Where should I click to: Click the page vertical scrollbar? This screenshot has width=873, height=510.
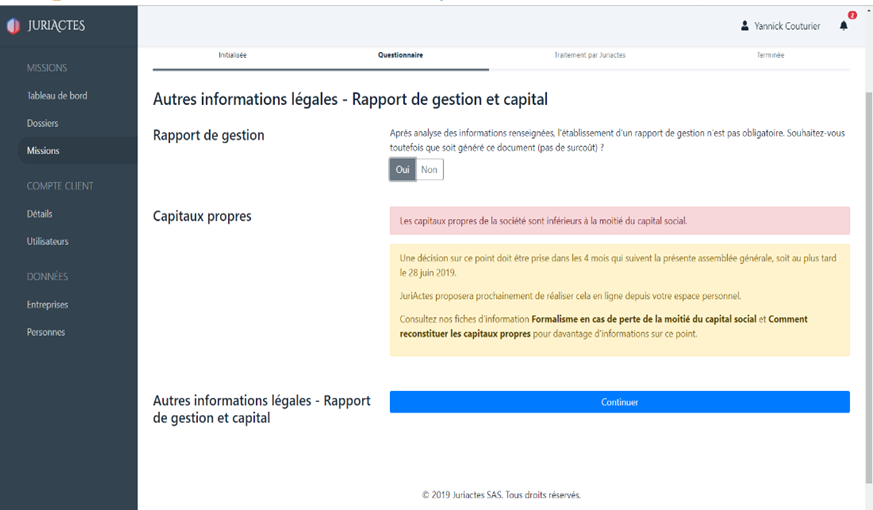(867, 250)
